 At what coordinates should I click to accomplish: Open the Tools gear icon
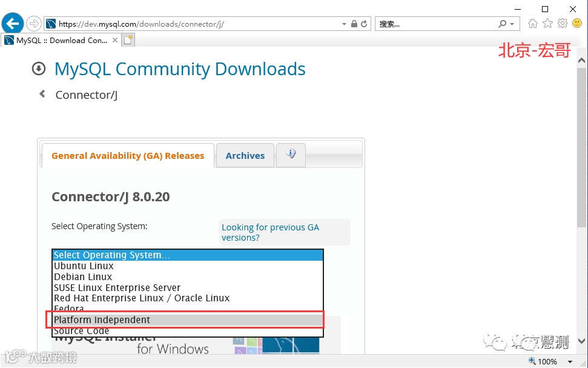563,23
